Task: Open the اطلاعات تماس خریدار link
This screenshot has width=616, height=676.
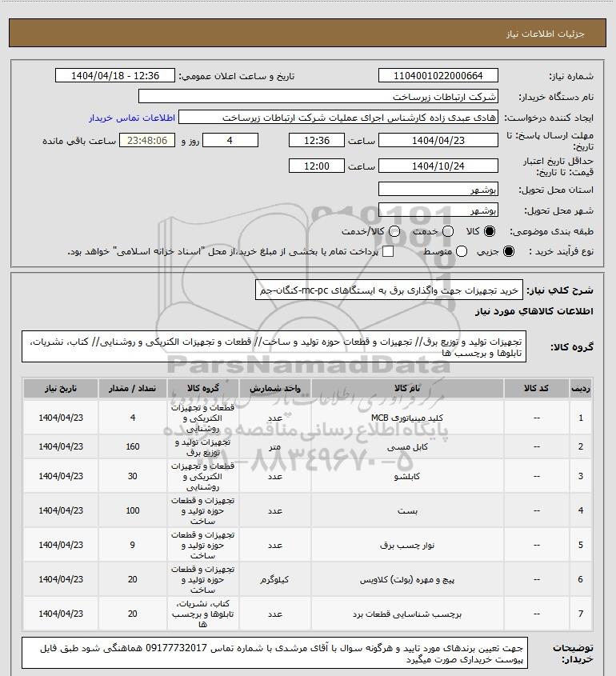Action: [132, 118]
